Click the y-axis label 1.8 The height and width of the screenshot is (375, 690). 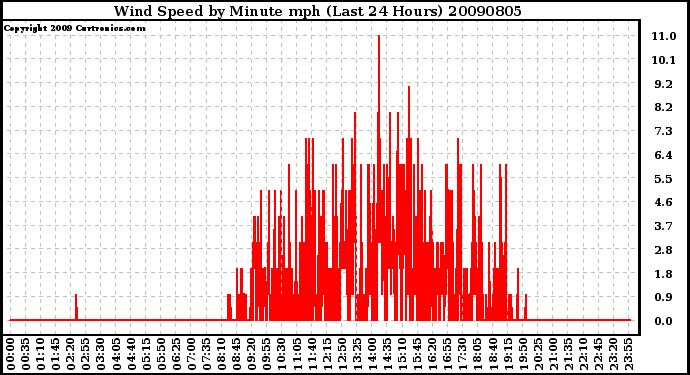click(664, 274)
